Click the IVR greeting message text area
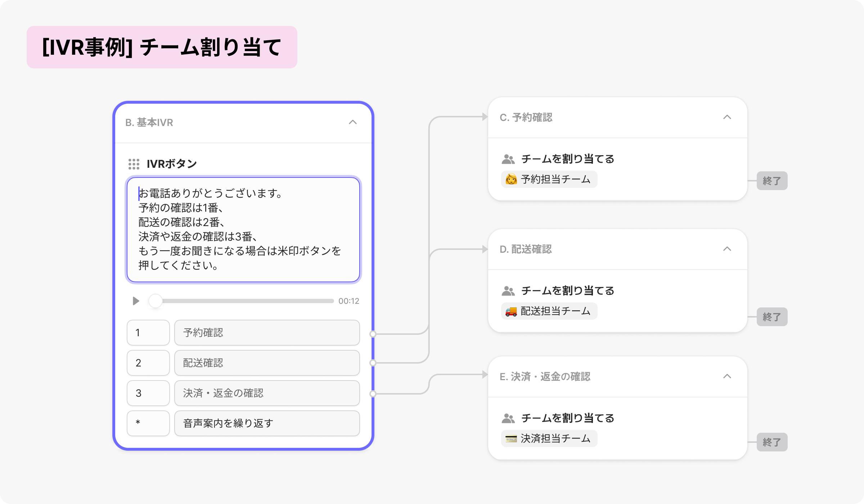This screenshot has height=504, width=864. (243, 230)
